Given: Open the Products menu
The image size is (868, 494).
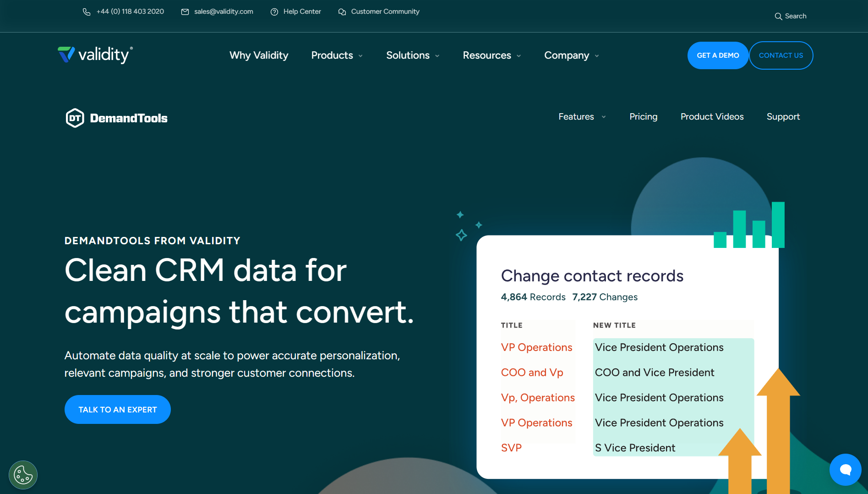Looking at the screenshot, I should [332, 55].
